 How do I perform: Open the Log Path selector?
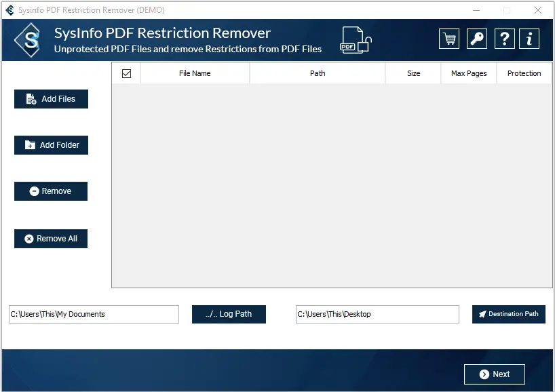click(229, 314)
